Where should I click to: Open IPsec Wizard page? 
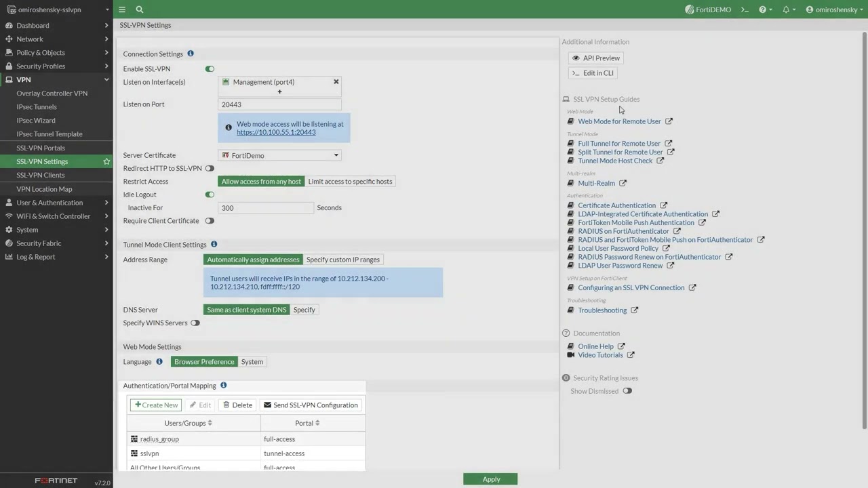(36, 120)
